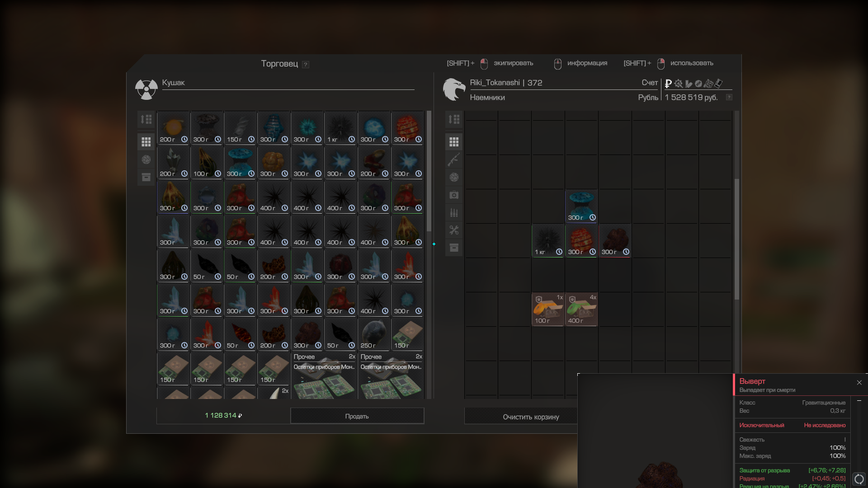Click the sale total 1 128 314
The height and width of the screenshot is (488, 868).
click(x=223, y=416)
